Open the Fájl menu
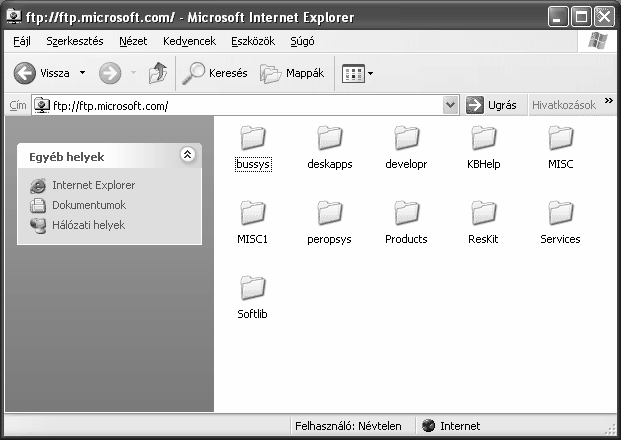The width and height of the screenshot is (621, 440). pos(22,41)
